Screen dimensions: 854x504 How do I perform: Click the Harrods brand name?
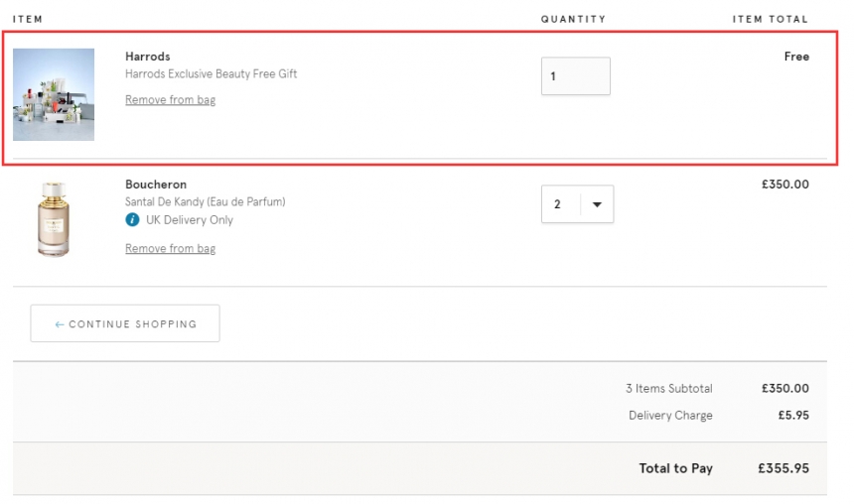pyautogui.click(x=148, y=57)
